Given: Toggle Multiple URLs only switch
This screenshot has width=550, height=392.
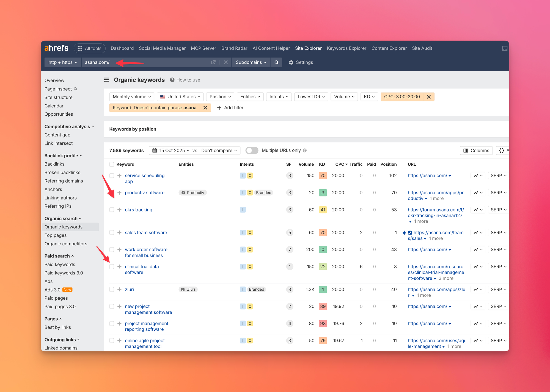Looking at the screenshot, I should click(x=252, y=151).
